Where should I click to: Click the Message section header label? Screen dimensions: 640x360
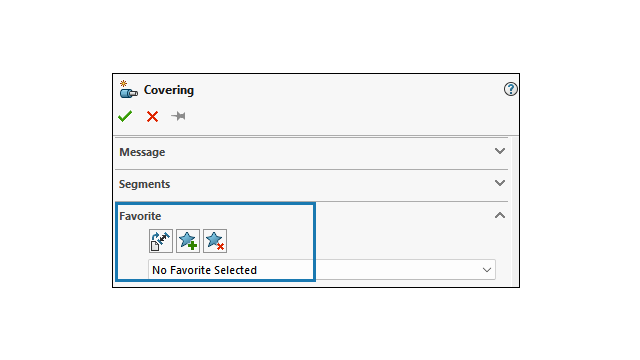(x=142, y=152)
